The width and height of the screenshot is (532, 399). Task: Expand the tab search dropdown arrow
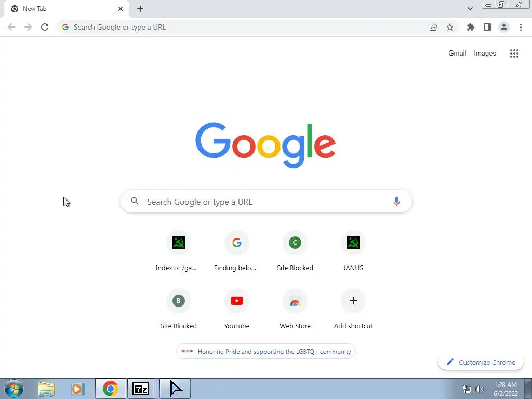click(x=470, y=9)
